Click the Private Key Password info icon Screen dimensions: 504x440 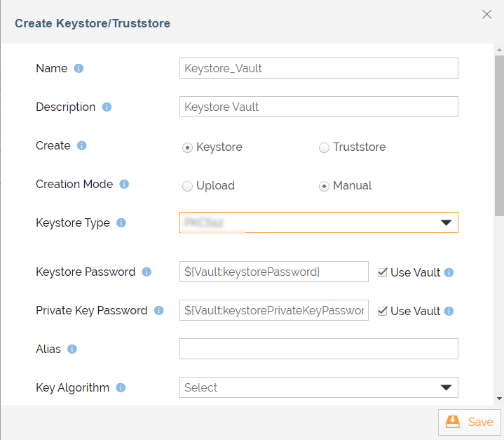click(x=158, y=311)
